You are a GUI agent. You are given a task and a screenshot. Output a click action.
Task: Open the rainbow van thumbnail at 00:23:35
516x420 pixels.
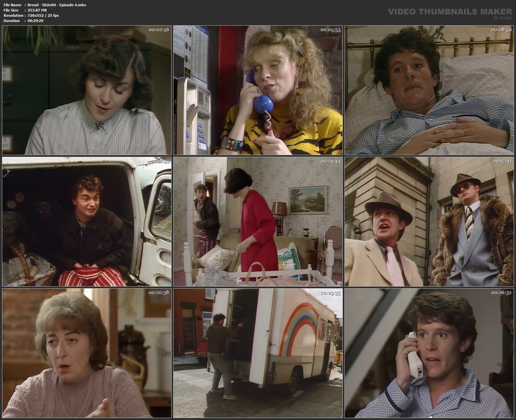258,353
